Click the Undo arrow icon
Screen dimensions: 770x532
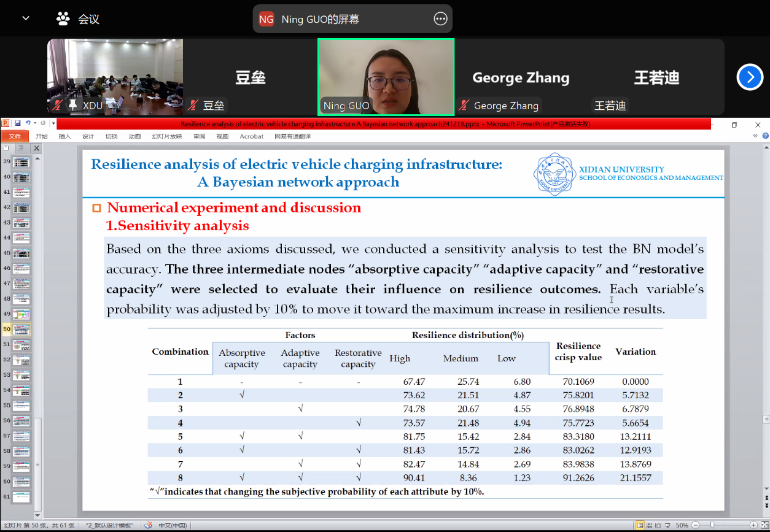point(28,123)
